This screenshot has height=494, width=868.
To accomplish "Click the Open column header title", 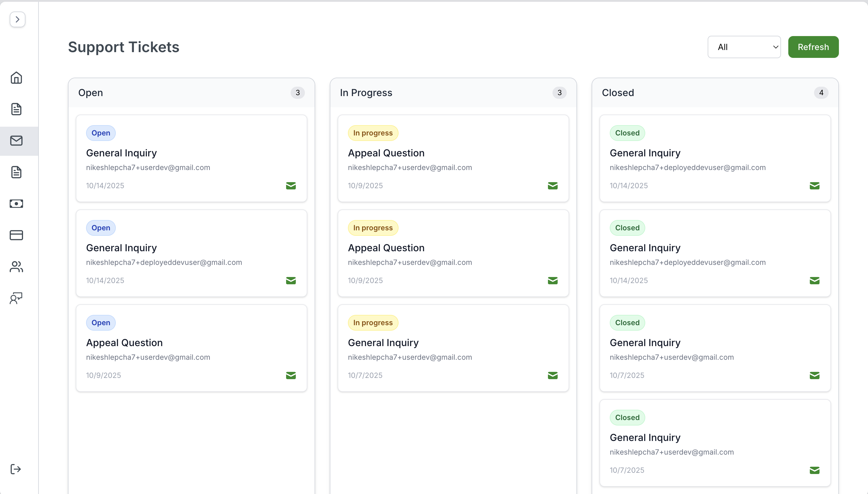I will (91, 93).
